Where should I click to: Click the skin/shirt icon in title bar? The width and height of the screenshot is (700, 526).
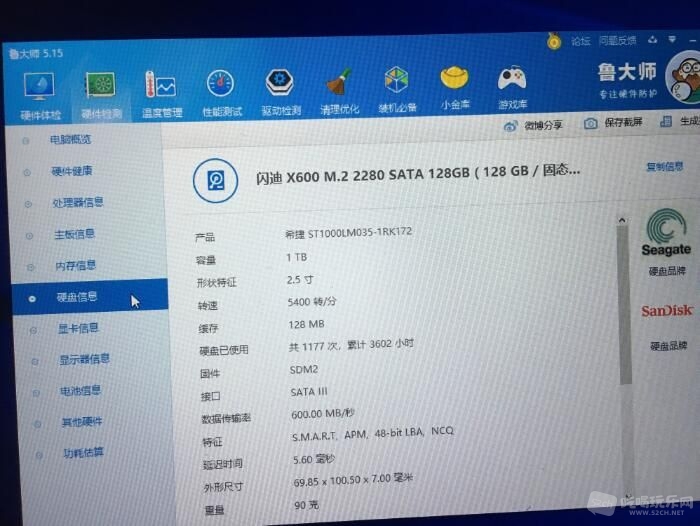click(x=652, y=40)
